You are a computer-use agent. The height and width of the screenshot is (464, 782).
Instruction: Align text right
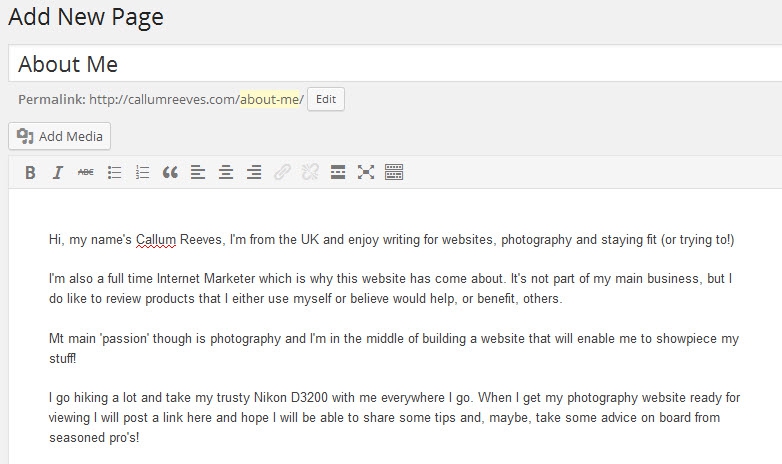[x=254, y=173]
